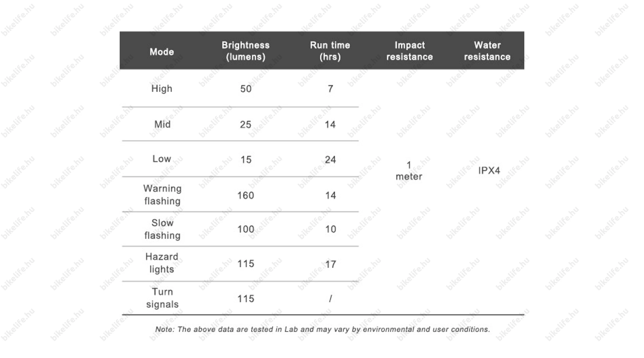The height and width of the screenshot is (358, 644).
Task: Click the 24 hours run time value
Action: [x=330, y=160]
